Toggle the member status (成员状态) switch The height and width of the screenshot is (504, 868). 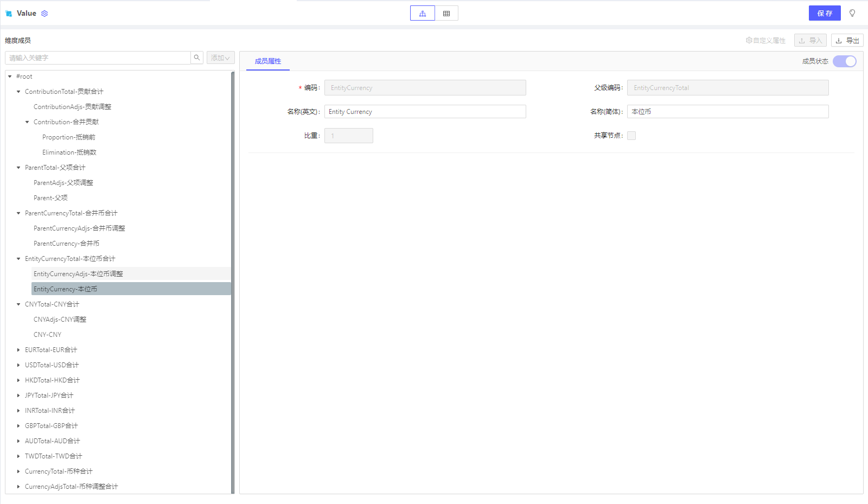pos(844,61)
